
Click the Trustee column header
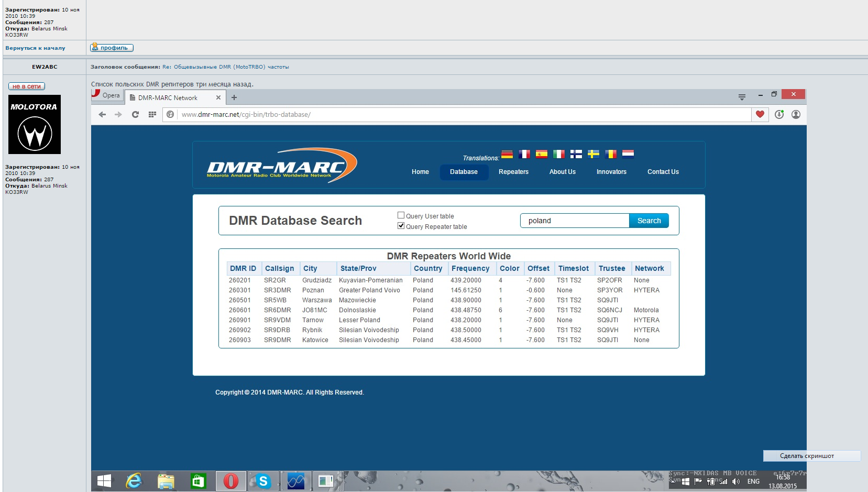(612, 268)
